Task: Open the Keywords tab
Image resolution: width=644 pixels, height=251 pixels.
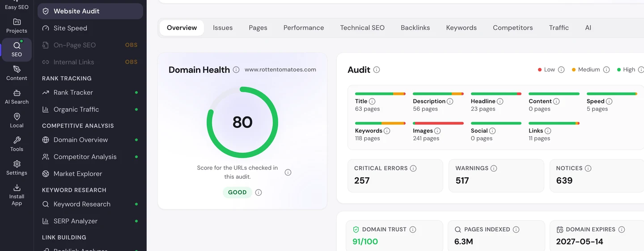Action: click(462, 28)
